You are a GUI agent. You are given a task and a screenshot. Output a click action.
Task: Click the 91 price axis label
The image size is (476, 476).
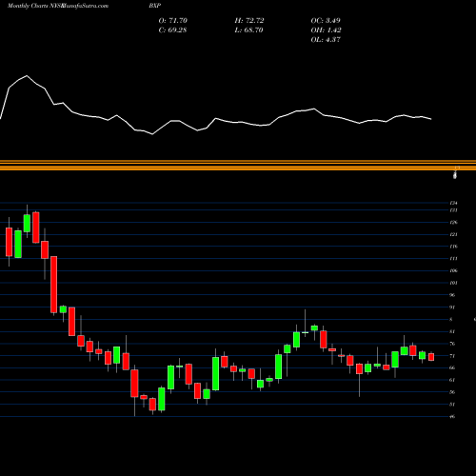coord(452,307)
